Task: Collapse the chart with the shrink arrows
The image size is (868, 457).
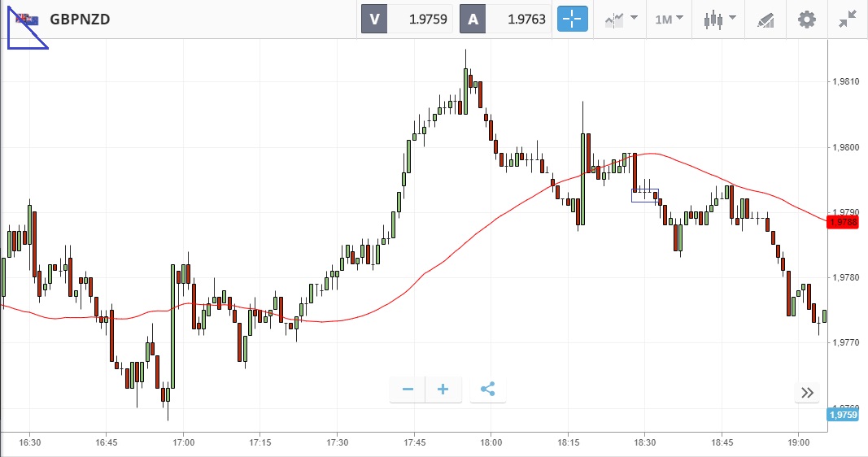Action: (x=848, y=19)
